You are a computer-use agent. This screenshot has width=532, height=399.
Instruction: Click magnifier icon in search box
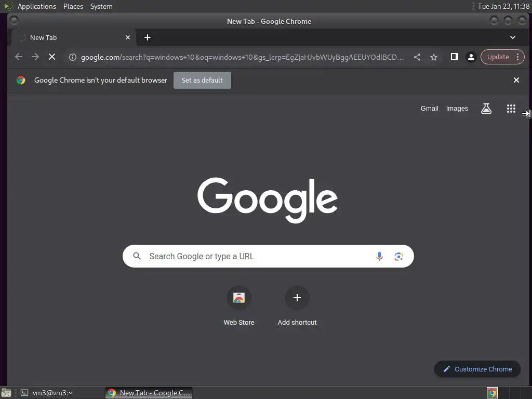coord(137,256)
